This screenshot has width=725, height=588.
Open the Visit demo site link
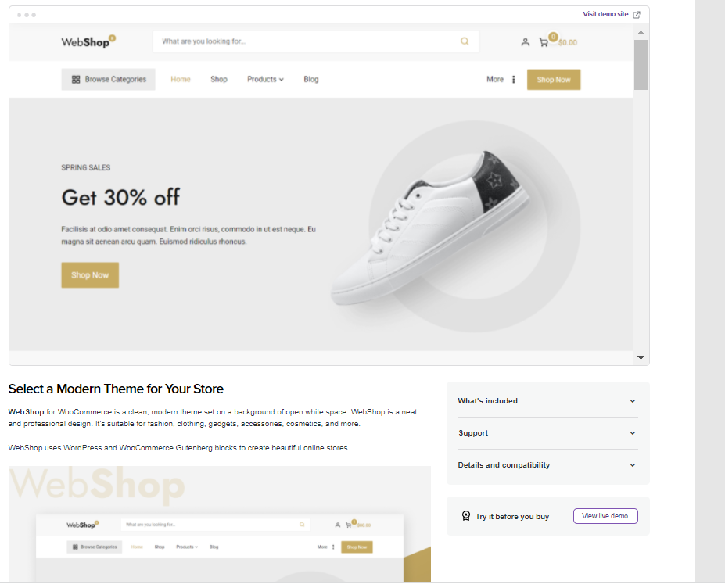(605, 14)
